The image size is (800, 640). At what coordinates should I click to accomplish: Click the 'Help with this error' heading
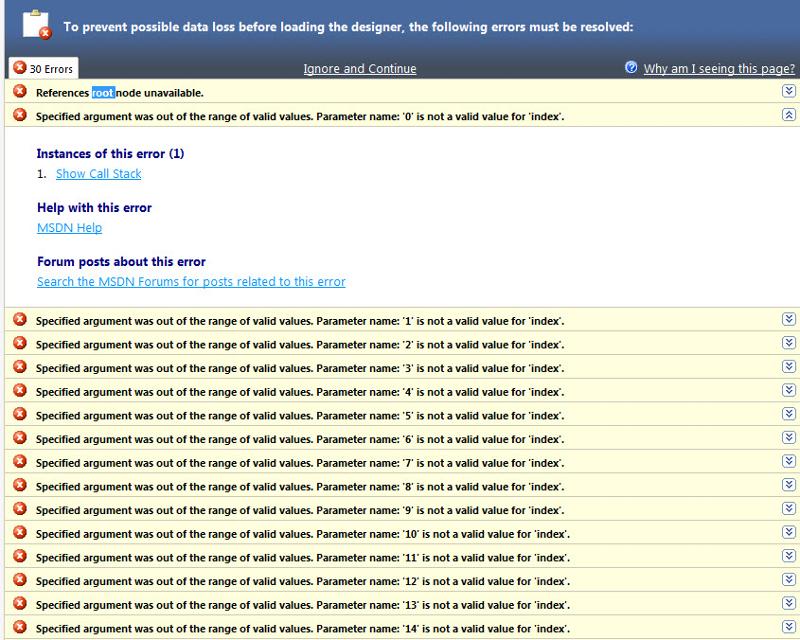pos(94,208)
